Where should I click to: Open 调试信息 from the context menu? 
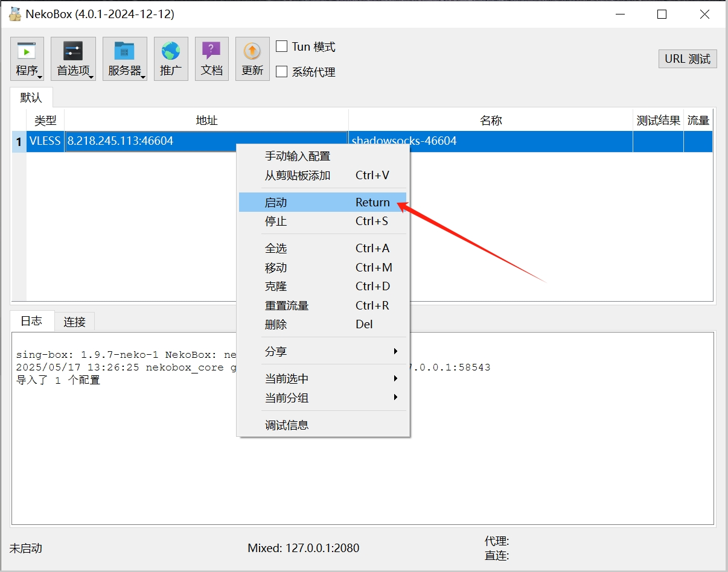tap(323, 425)
